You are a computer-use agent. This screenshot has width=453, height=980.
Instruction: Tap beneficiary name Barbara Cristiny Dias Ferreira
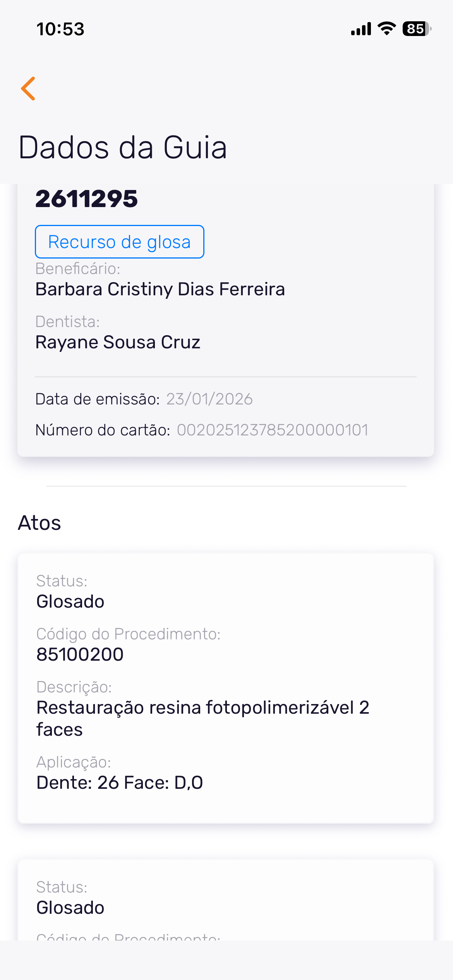click(x=160, y=290)
